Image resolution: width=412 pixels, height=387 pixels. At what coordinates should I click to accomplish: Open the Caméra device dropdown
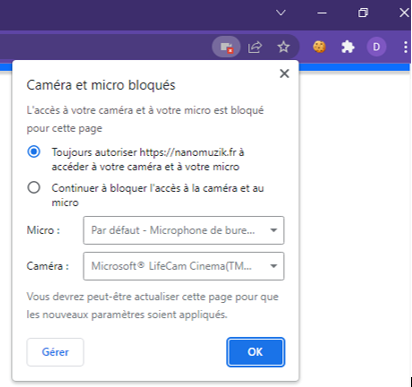[184, 266]
